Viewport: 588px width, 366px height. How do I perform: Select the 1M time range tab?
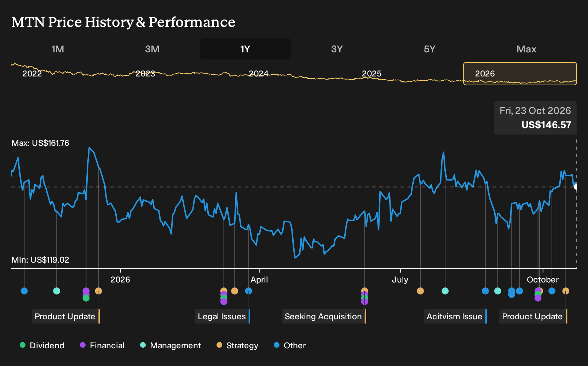point(58,49)
